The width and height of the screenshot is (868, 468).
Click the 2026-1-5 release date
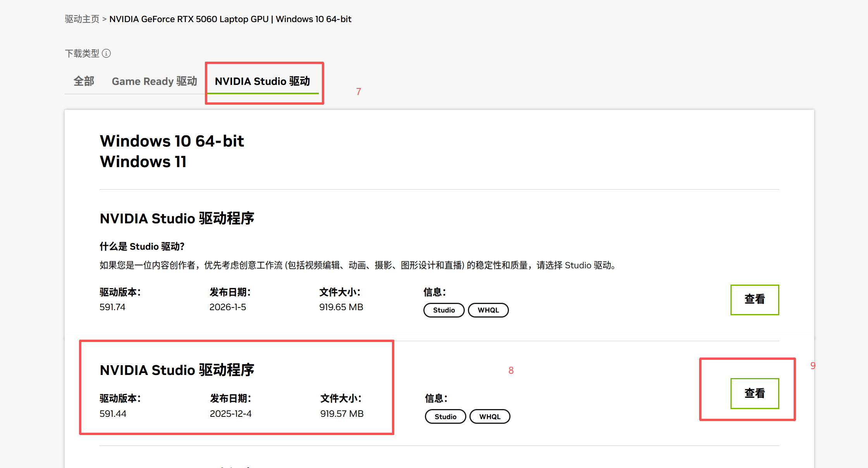(x=228, y=307)
